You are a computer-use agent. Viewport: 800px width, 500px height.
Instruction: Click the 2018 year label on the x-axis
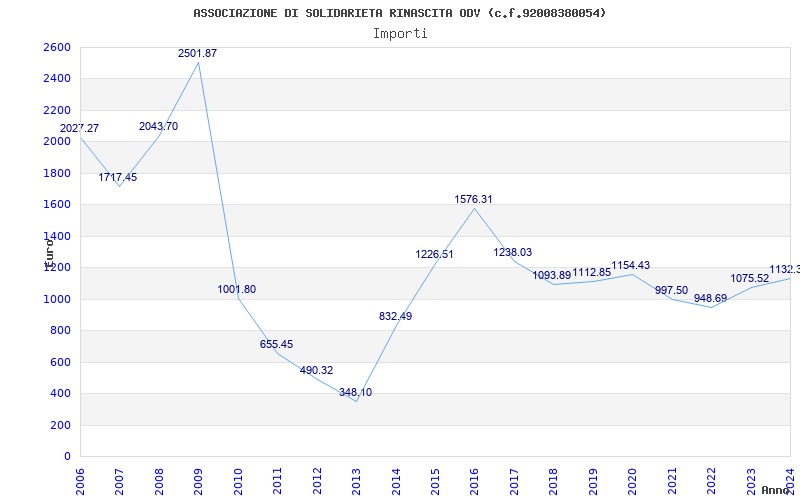point(554,482)
